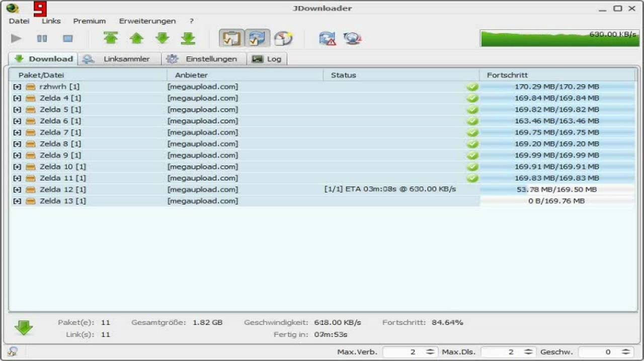Screen dimensions: 644x361
Task: Move selected package down one position
Action: pyautogui.click(x=162, y=38)
